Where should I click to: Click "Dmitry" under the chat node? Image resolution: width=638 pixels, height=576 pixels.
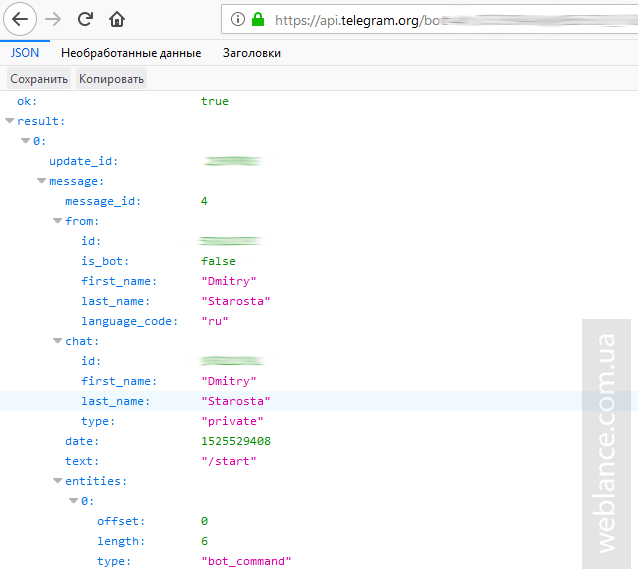(229, 381)
